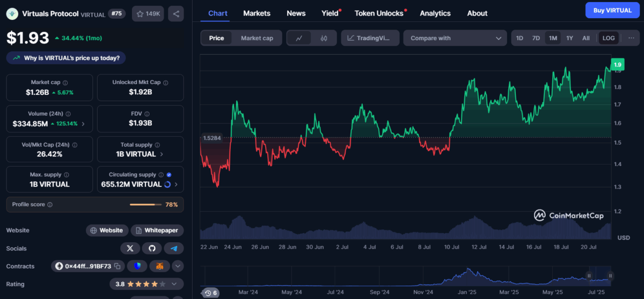Image resolution: width=644 pixels, height=299 pixels.
Task: Open the Telegram social link
Action: (x=174, y=248)
